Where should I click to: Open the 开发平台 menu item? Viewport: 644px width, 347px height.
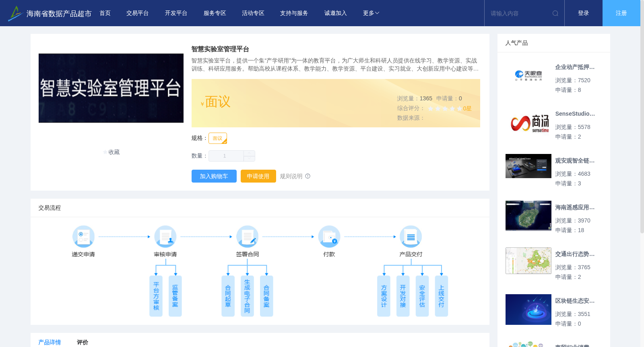pos(176,13)
